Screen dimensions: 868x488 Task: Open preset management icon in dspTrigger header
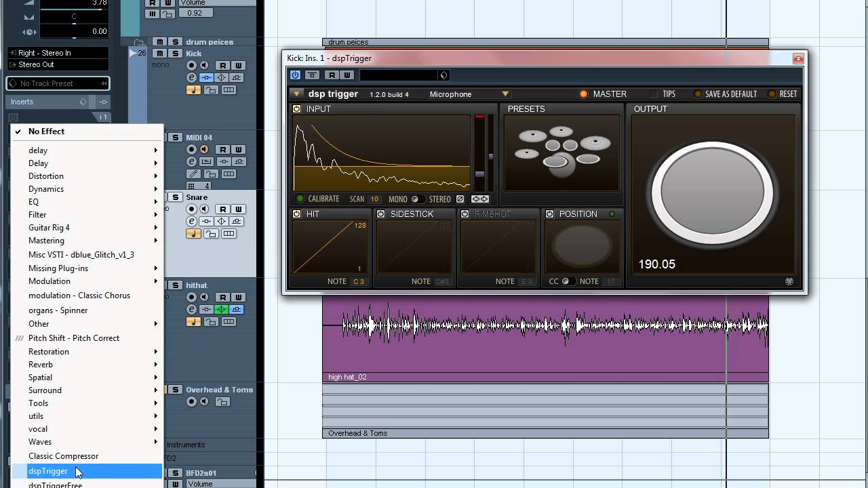click(443, 75)
